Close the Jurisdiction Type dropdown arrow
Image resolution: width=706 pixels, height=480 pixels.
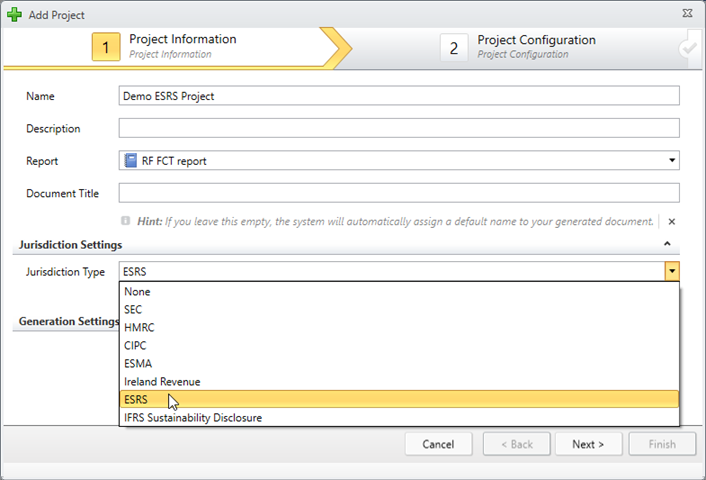(672, 271)
